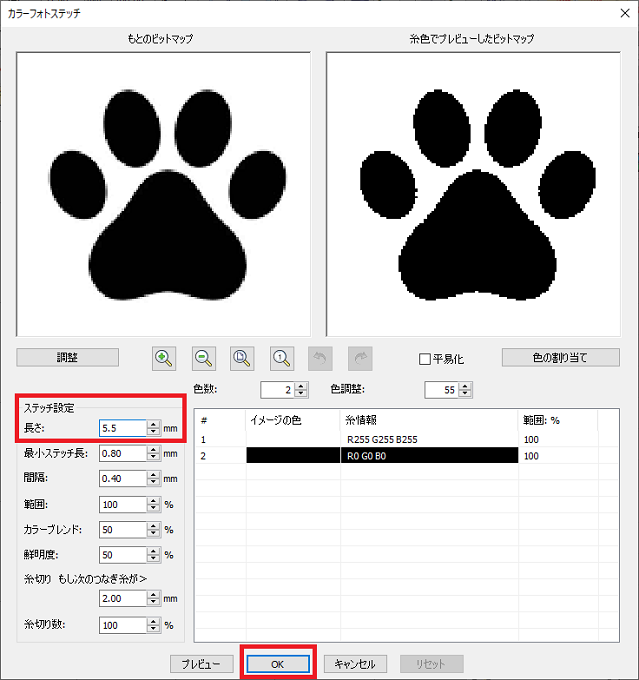This screenshot has width=639, height=680.
Task: Click the black image color swatch in row 2
Action: click(x=293, y=455)
